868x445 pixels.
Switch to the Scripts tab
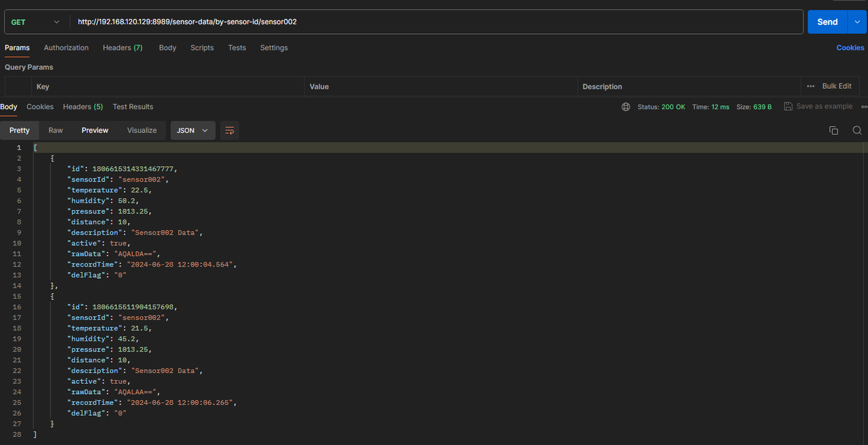coord(202,47)
